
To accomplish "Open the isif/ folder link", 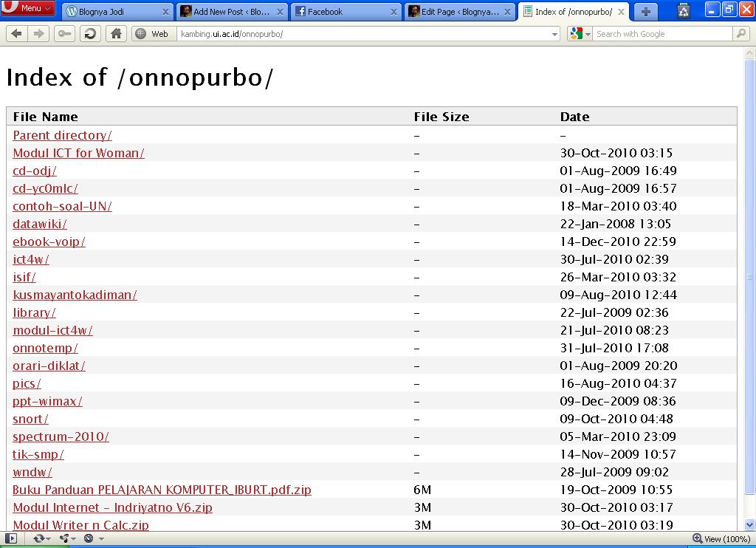I will point(24,278).
